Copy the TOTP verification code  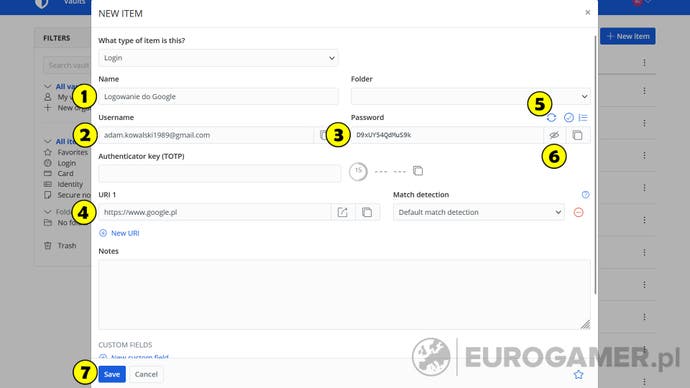(x=418, y=171)
